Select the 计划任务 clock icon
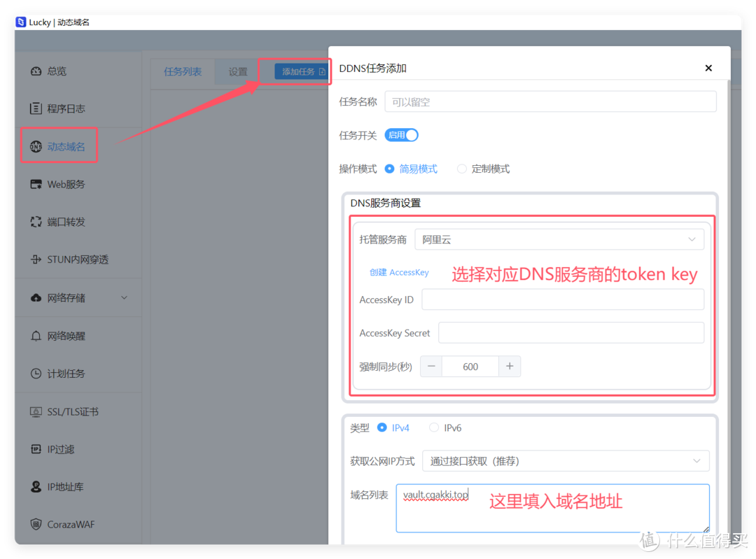The height and width of the screenshot is (559, 756). (36, 374)
